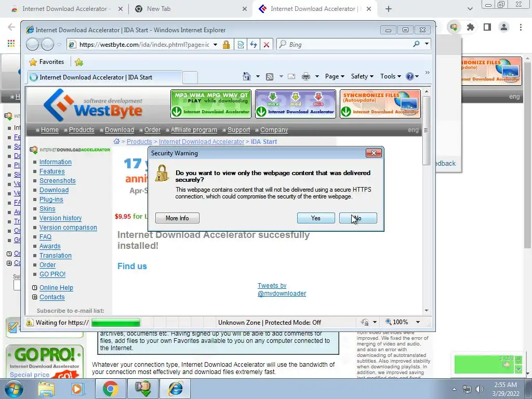Open the search provider dropdown next to Bing
Screen dimensions: 532x399
coord(427,44)
